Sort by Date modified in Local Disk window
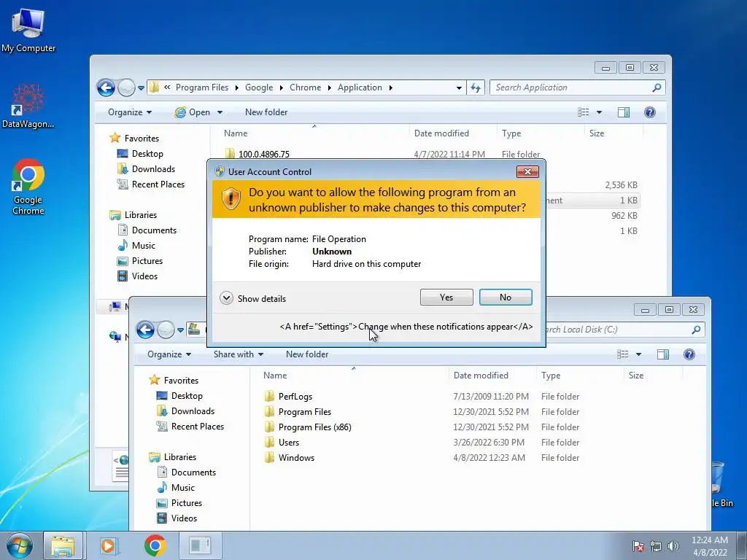Viewport: 747px width, 560px height. 481,376
